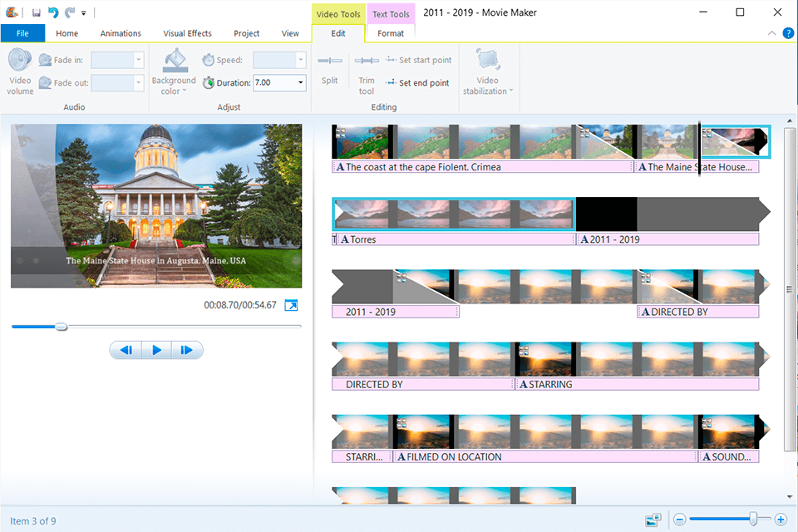Open the Fade in dropdown
The height and width of the screenshot is (532, 798).
(x=139, y=60)
